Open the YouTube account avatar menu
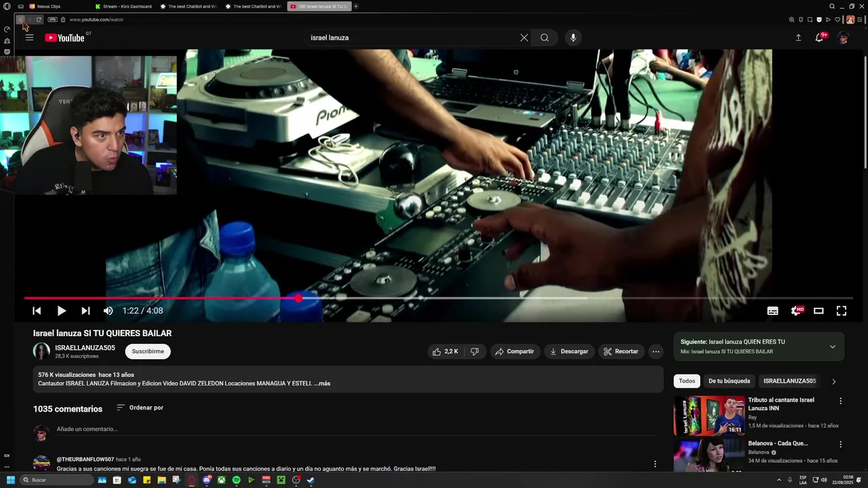This screenshot has width=868, height=488. click(843, 38)
